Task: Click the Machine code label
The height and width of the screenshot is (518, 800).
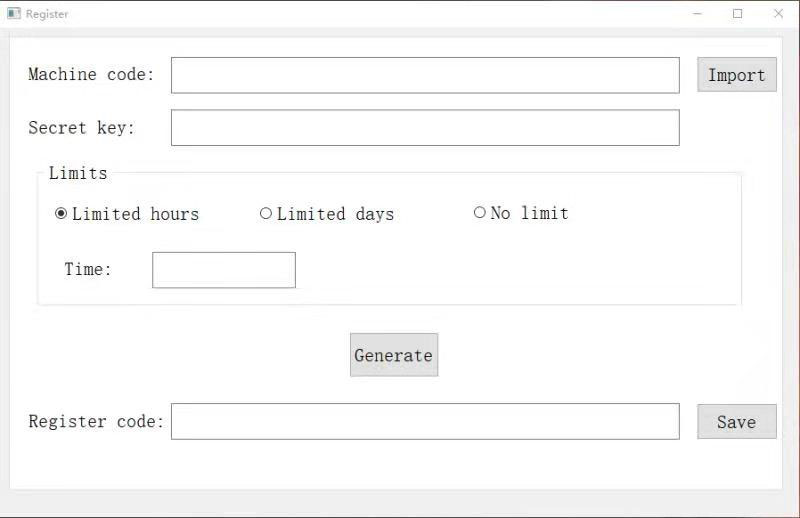Action: point(91,75)
